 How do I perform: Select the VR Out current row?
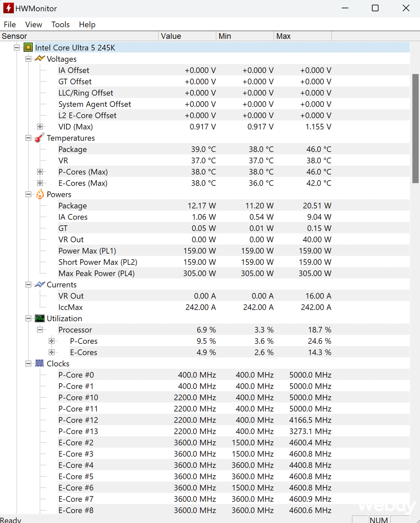tap(234, 296)
